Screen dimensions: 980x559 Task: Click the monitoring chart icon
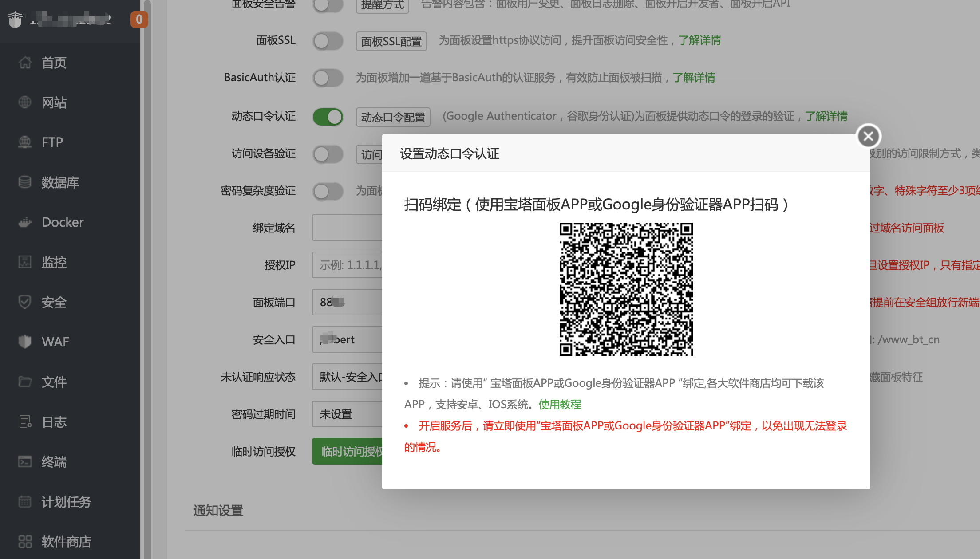(25, 262)
